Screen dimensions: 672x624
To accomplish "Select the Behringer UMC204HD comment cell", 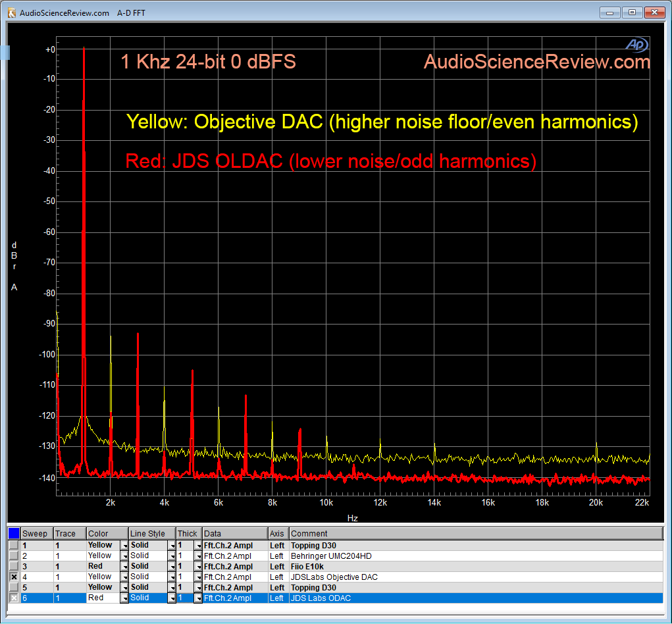I will [x=476, y=556].
